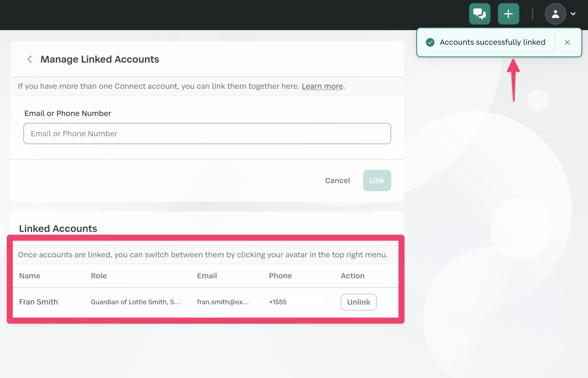Click the Guardian of Lottie Smith role
The width and height of the screenshot is (588, 378).
(x=135, y=302)
